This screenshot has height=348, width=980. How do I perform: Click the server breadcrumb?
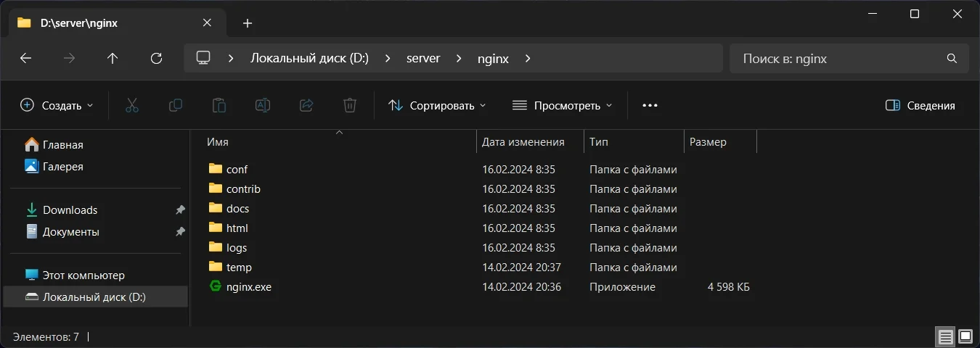click(423, 58)
